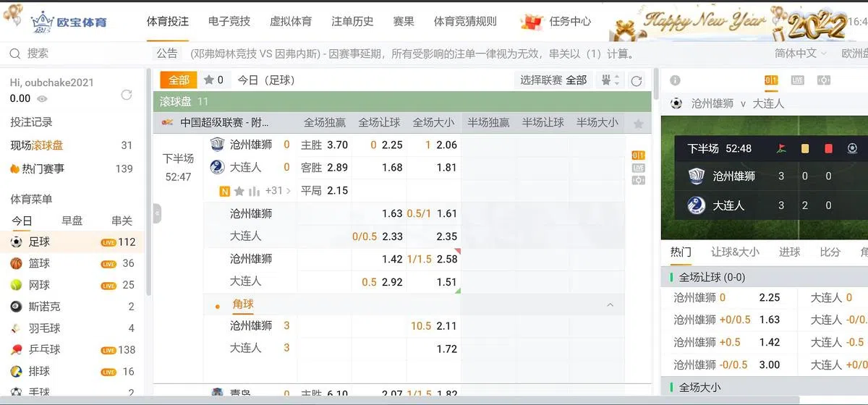Click the goal ball icon on the scoreboard
The height and width of the screenshot is (405, 868).
point(852,148)
